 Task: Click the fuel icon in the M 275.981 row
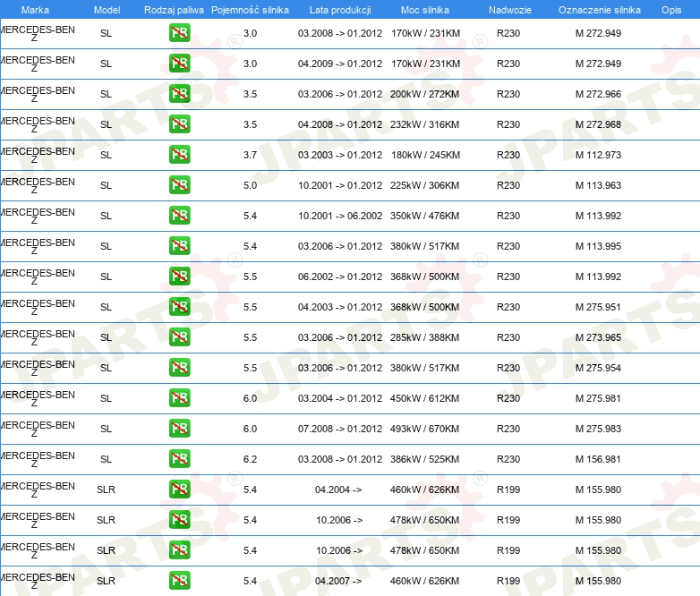click(179, 397)
